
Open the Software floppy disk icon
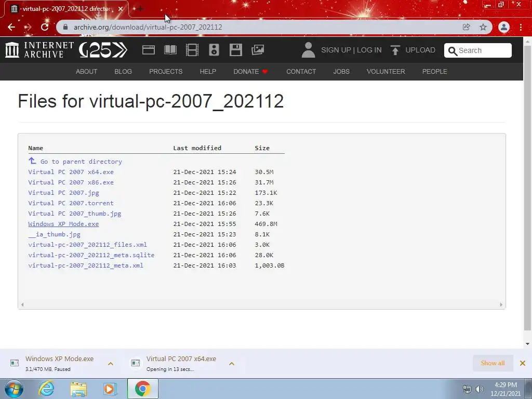pyautogui.click(x=235, y=50)
